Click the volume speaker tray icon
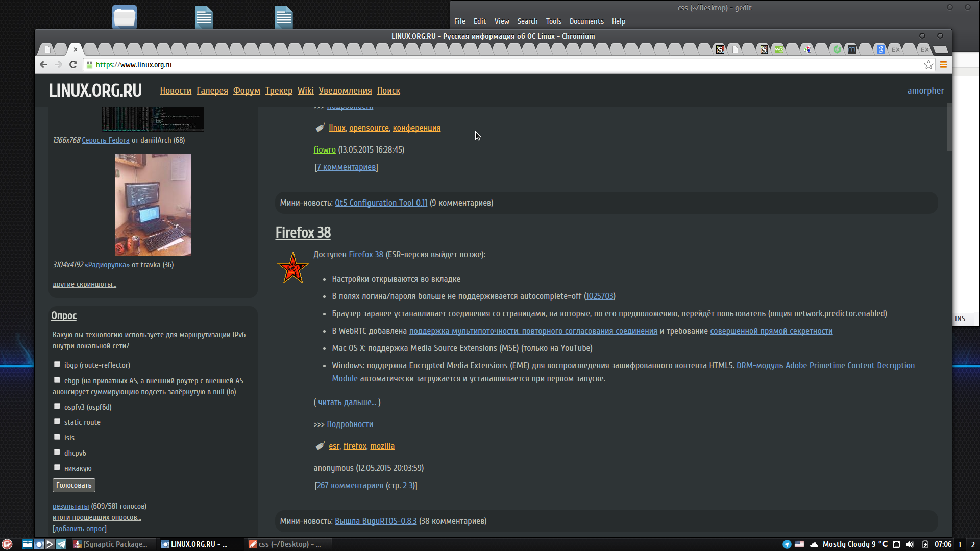Viewport: 980px width, 551px height. [910, 544]
